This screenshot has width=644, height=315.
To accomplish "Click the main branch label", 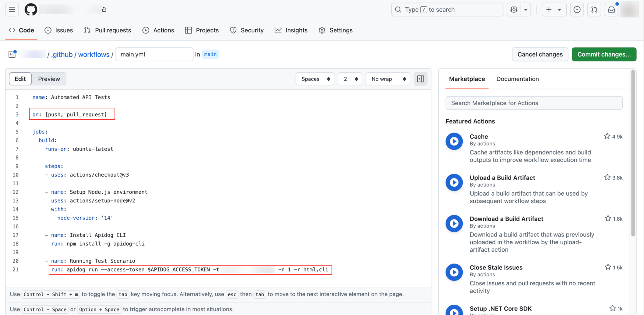I will 210,54.
